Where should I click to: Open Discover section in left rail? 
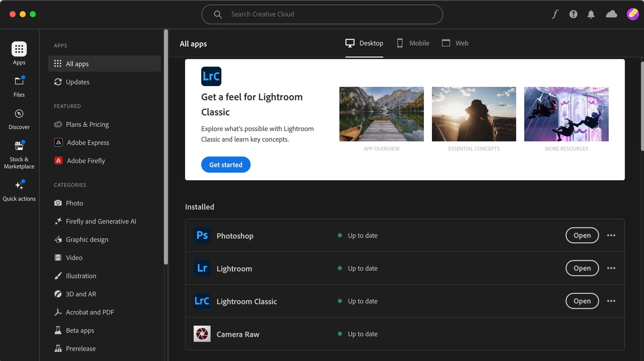click(19, 119)
